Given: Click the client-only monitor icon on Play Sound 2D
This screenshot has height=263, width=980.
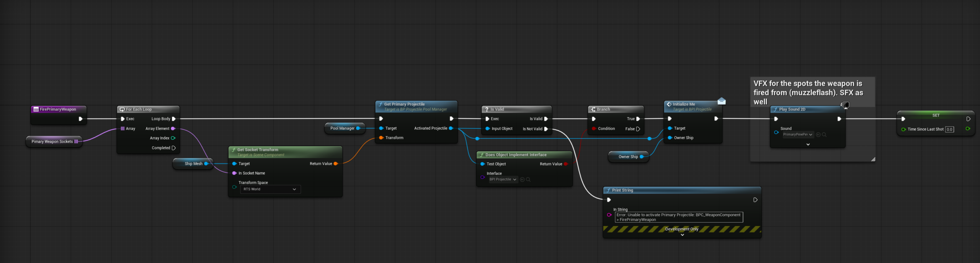Looking at the screenshot, I should [845, 105].
